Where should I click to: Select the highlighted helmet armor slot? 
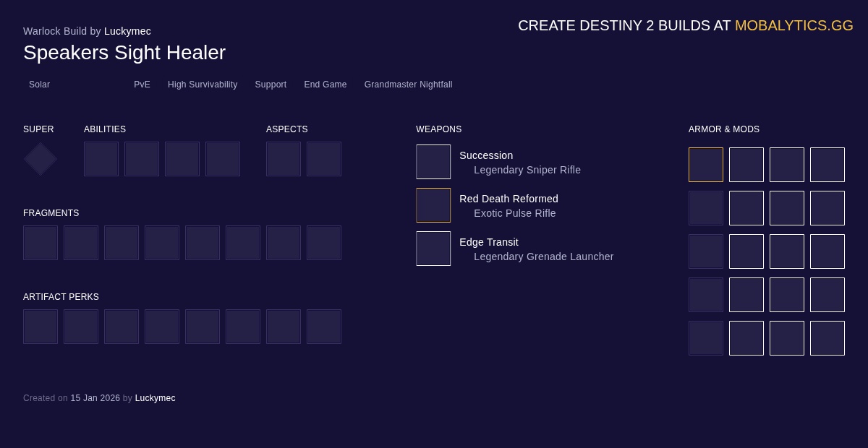click(x=706, y=165)
